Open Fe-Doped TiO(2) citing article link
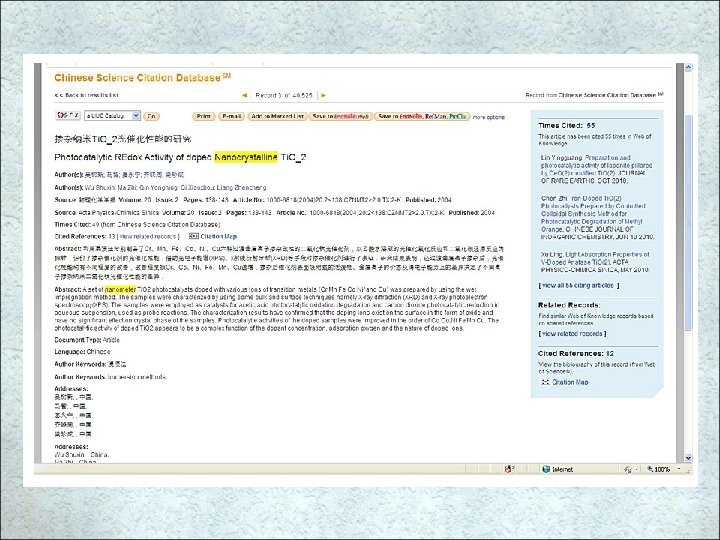The height and width of the screenshot is (540, 720). point(598,218)
